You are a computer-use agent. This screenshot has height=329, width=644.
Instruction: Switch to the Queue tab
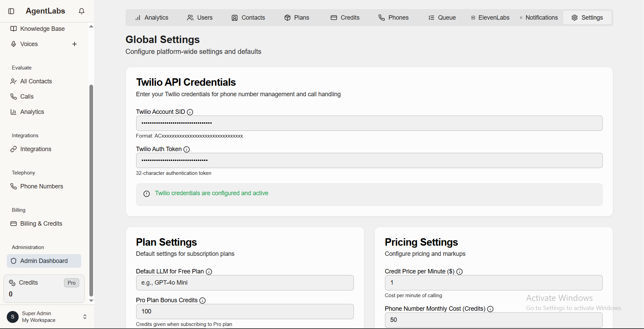point(442,18)
